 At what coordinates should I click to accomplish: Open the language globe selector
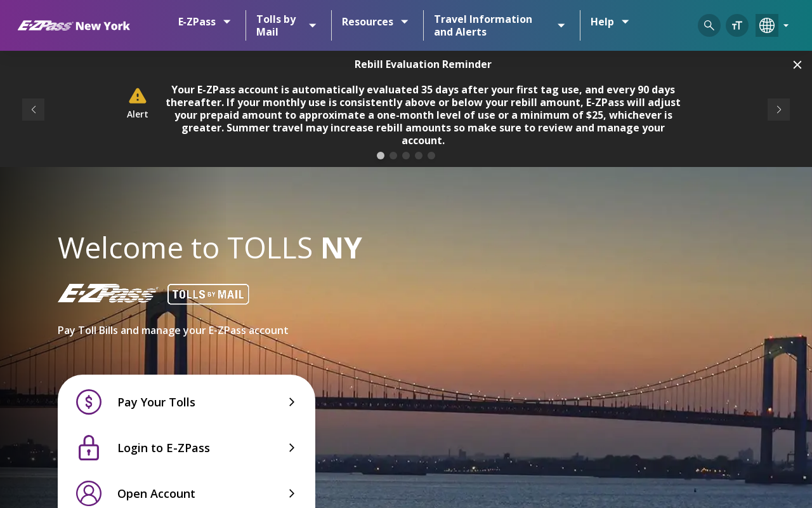click(767, 25)
